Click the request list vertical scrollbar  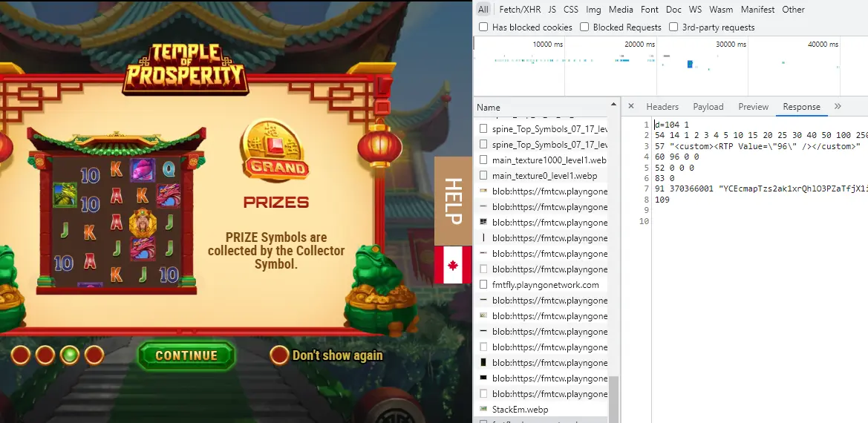(613, 398)
